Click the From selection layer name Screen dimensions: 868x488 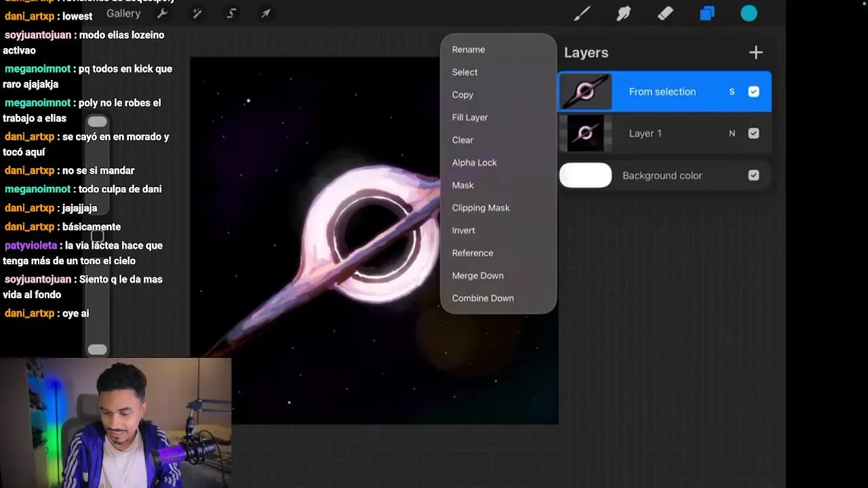tap(662, 91)
